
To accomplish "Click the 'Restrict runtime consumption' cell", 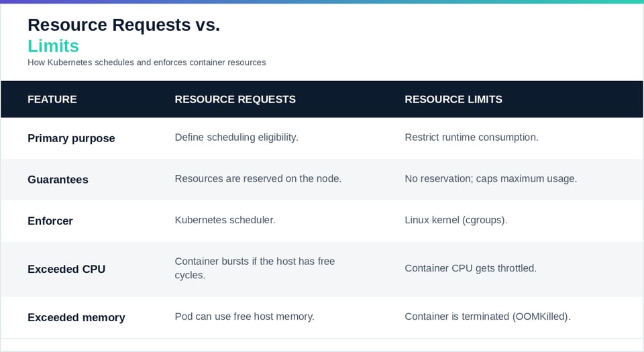I will coord(472,137).
